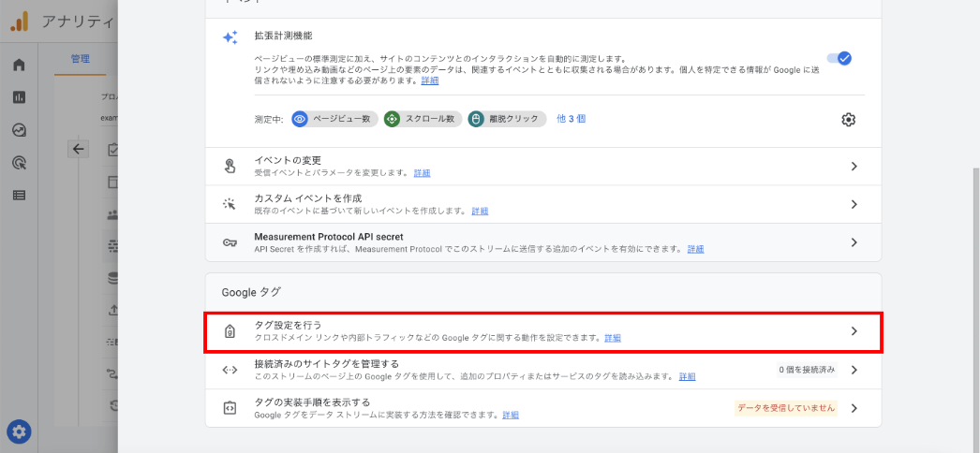Image resolution: width=980 pixels, height=453 pixels.
Task: Open Measurement Protocol API secret row title
Action: 329,237
